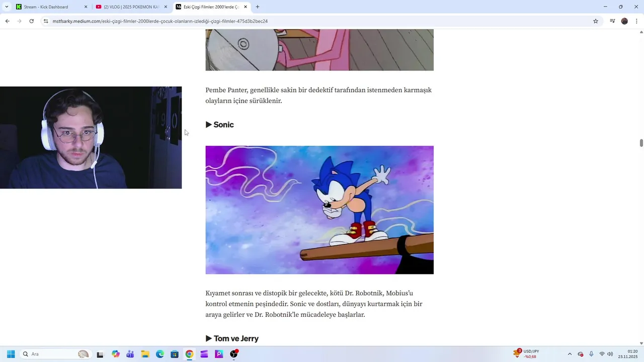Click the Sonic cartoon image

click(319, 210)
